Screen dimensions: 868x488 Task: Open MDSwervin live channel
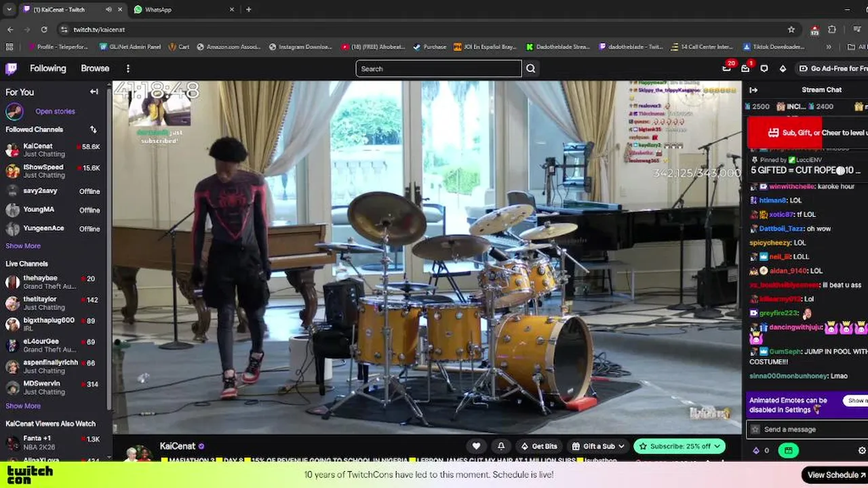tap(53, 388)
